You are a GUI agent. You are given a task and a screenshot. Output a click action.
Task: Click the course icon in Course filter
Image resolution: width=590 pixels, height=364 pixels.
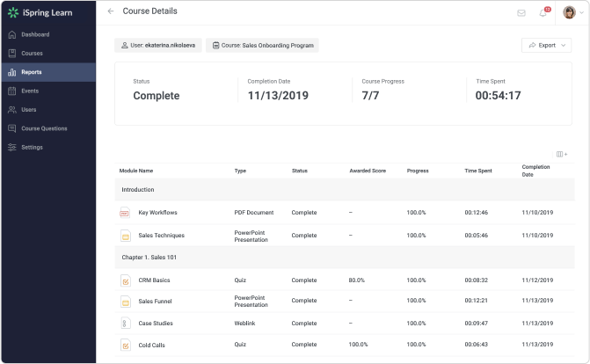[216, 46]
